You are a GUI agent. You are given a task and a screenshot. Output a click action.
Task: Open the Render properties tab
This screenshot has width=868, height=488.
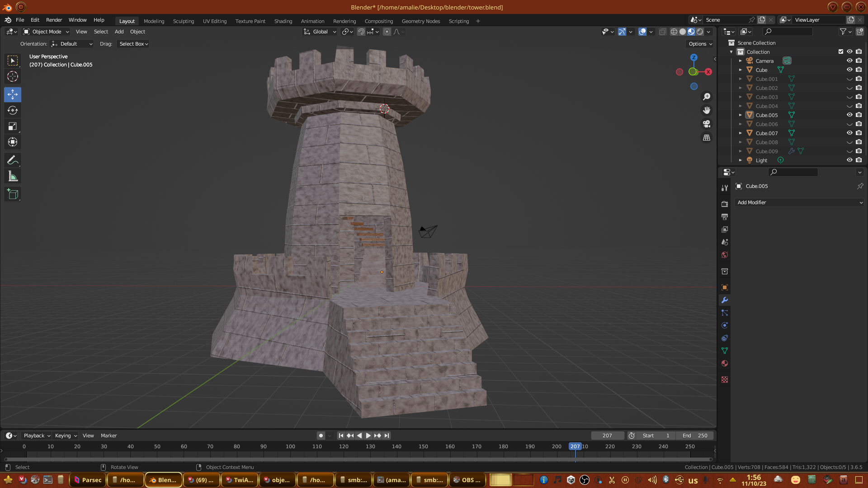coord(725,204)
